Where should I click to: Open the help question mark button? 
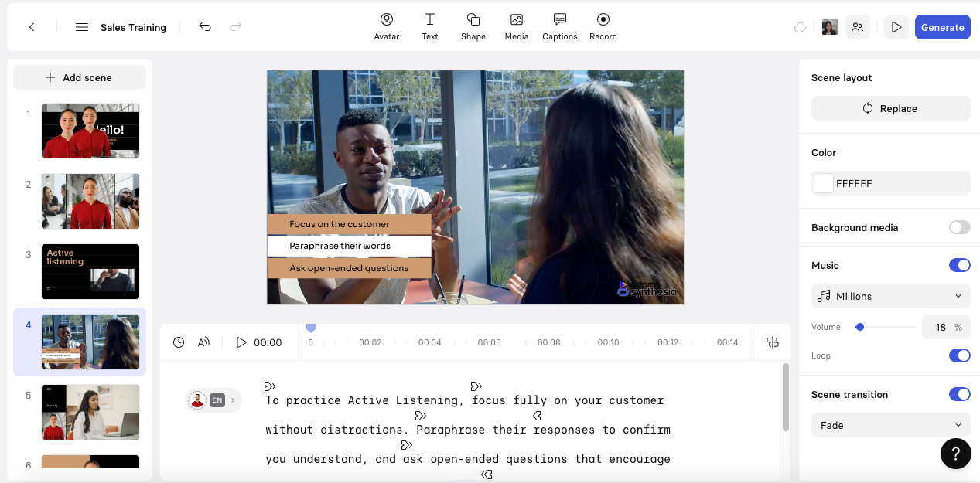point(955,454)
